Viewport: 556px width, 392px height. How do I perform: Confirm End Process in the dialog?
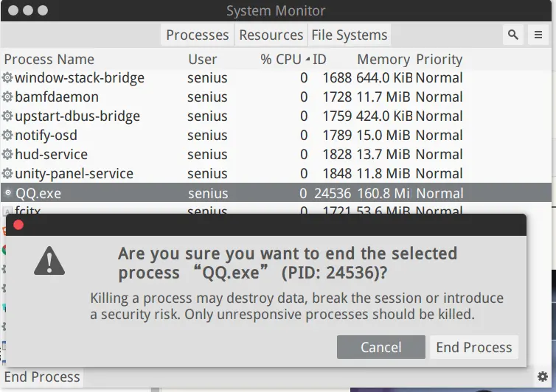click(x=474, y=347)
